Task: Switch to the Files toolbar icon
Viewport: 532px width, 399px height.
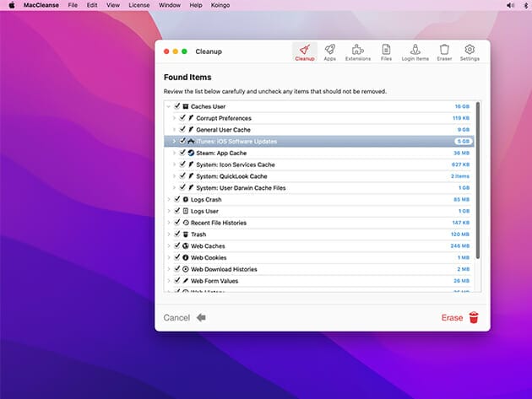Action: click(x=386, y=52)
